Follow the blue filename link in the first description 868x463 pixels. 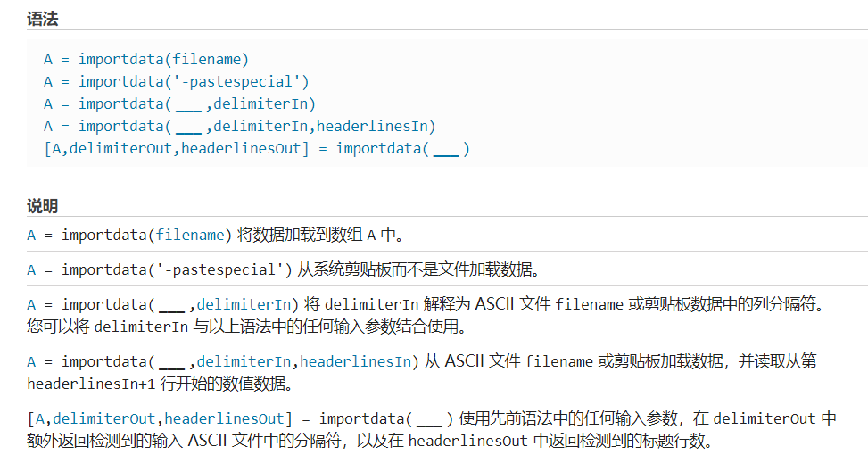(189, 235)
